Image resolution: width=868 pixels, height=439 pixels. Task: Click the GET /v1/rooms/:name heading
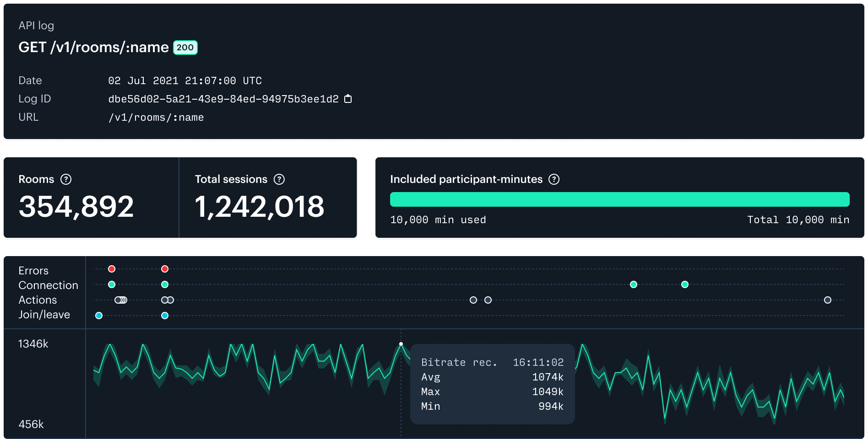tap(93, 47)
